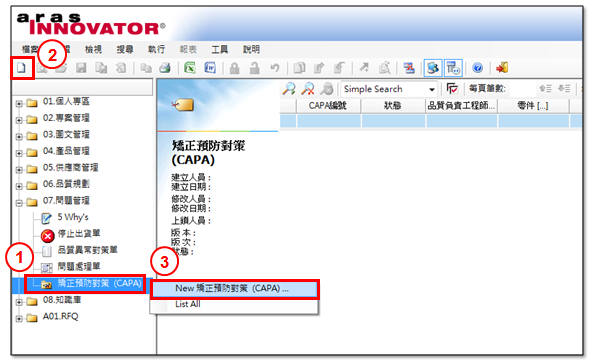Export to Excel using the green icon
Screen dimensions: 593x364
point(190,68)
